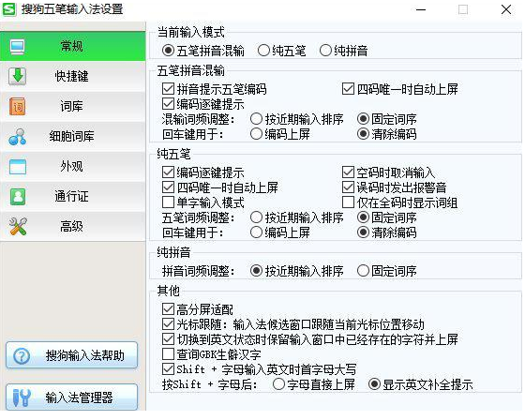Click the monitor icon beside 常规
Viewport: 525px width, 420px height.
17,47
